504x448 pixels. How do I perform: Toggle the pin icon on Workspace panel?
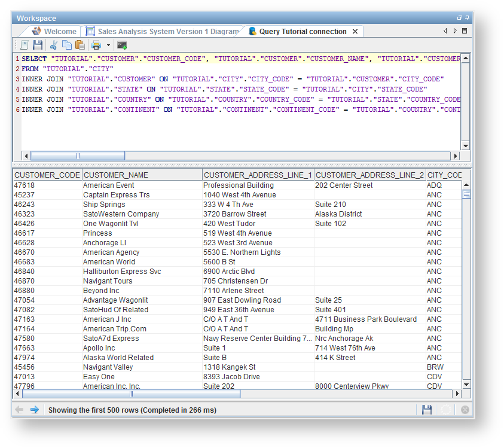point(467,18)
